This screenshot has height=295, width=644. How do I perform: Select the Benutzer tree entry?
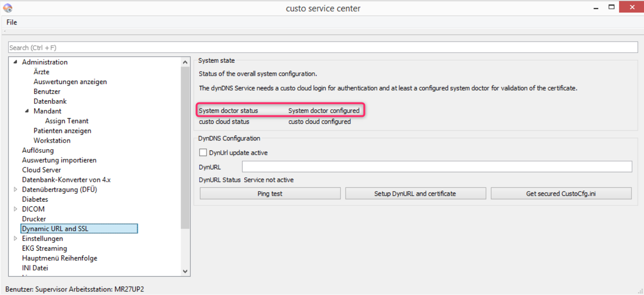point(47,91)
